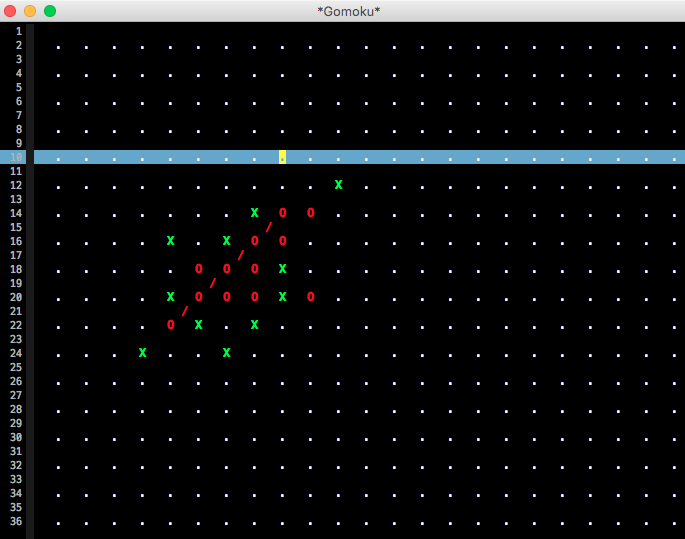Click line number 23 in the gutter

(16, 339)
